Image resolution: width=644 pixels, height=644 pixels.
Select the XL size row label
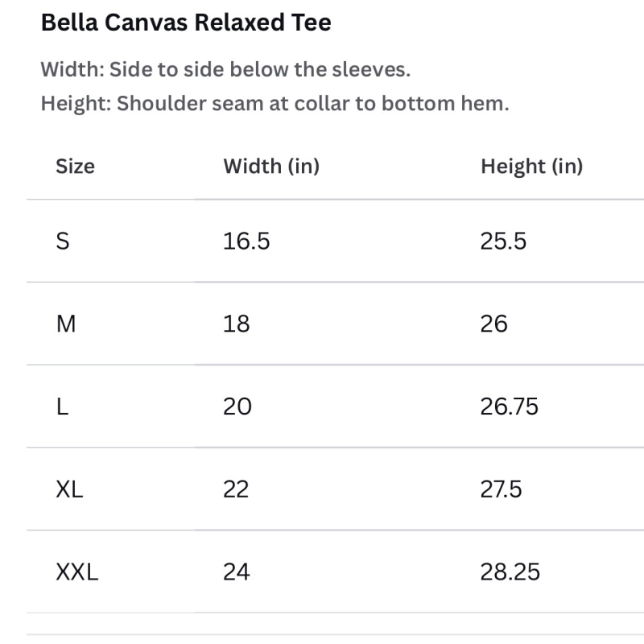point(69,489)
